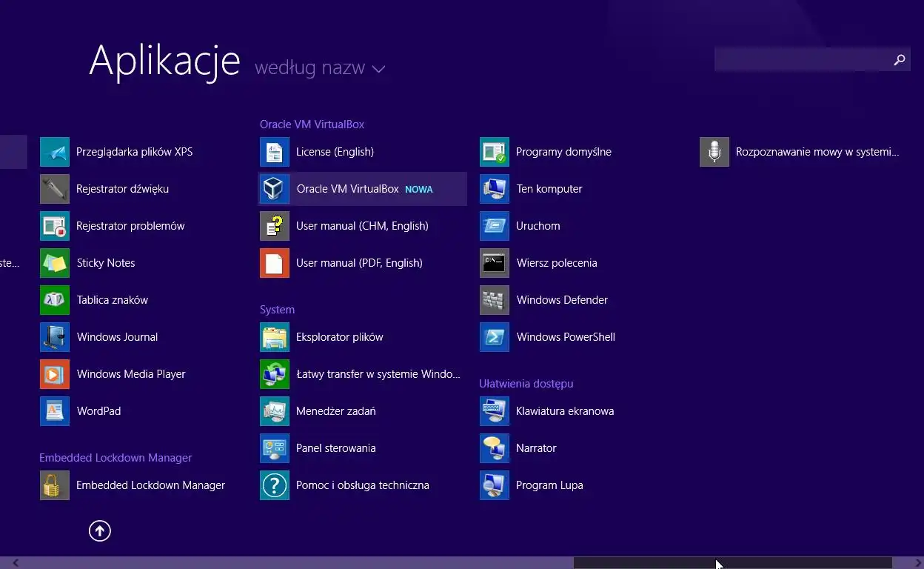Open Rejestrator problemów icon
924x569 pixels.
pyautogui.click(x=55, y=226)
